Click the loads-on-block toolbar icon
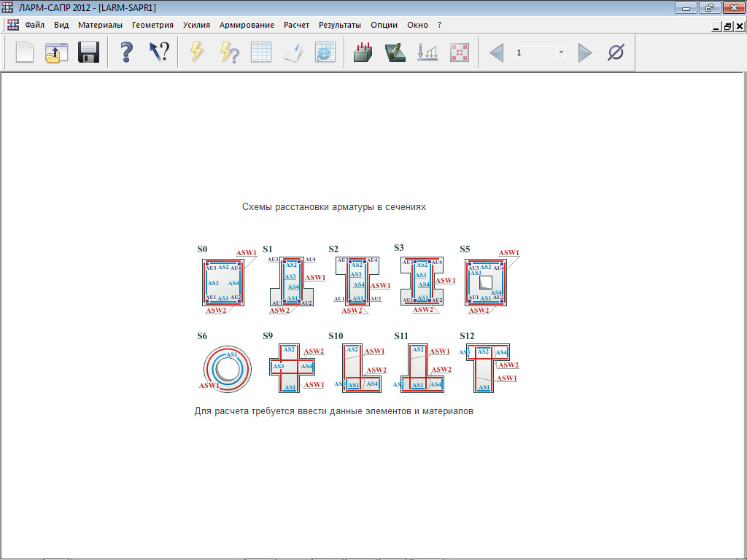747x560 pixels. tap(363, 52)
